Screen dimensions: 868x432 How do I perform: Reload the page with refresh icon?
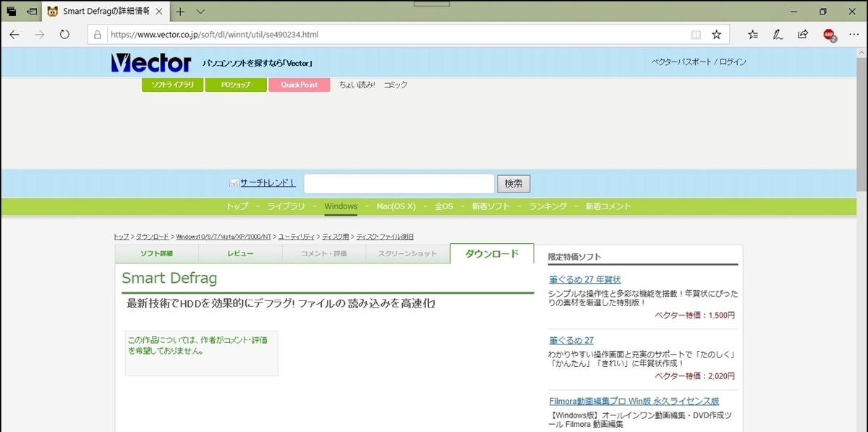[64, 34]
